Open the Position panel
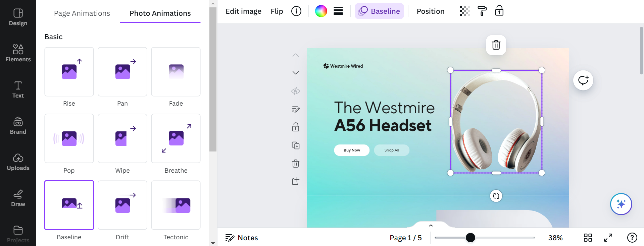The image size is (644, 246). tap(430, 11)
